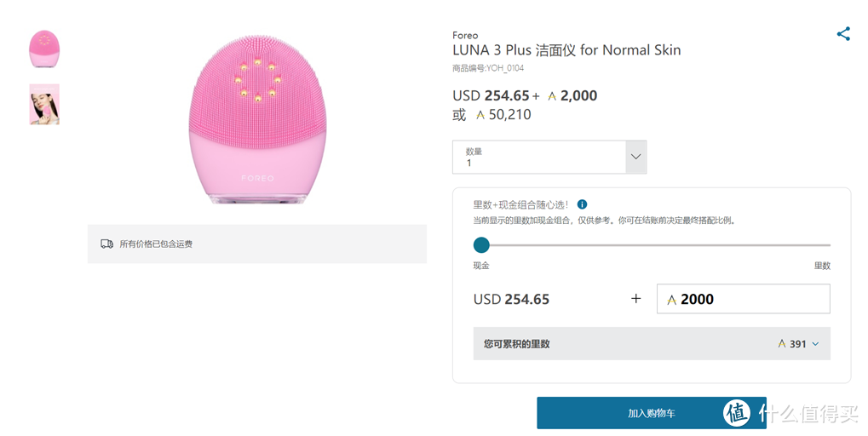Click the delivery truck icon

pyautogui.click(x=106, y=244)
